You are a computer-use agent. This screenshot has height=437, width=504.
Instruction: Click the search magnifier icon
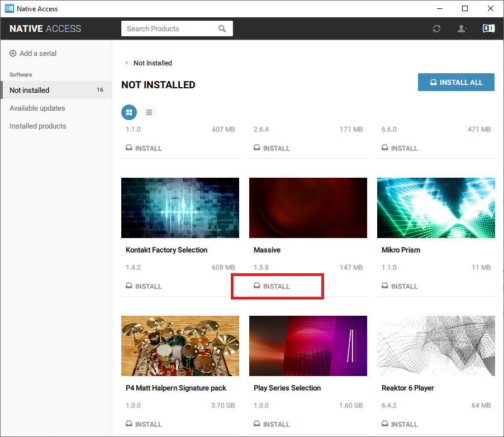point(222,28)
